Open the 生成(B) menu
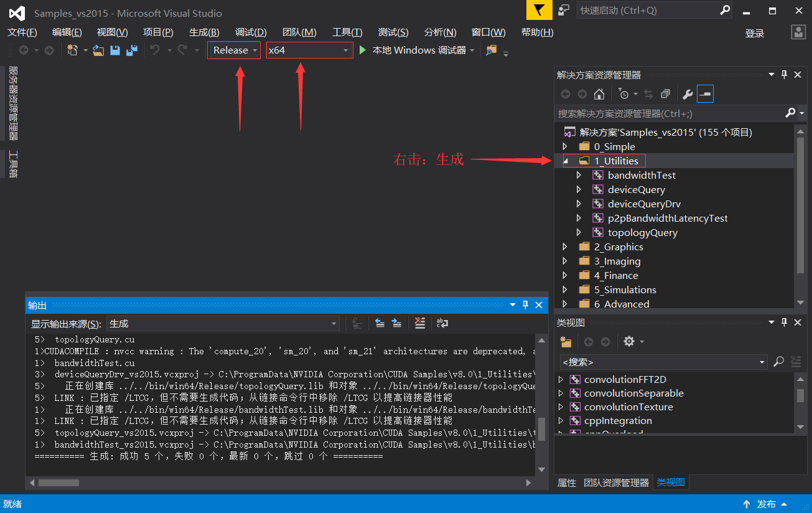 tap(204, 32)
